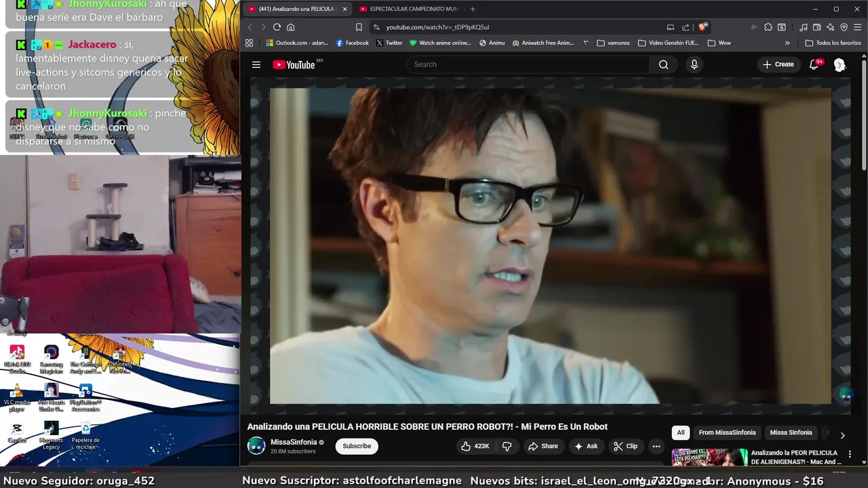Image resolution: width=868 pixels, height=488 pixels.
Task: Open the Outlook.com bookmark
Action: coord(297,43)
